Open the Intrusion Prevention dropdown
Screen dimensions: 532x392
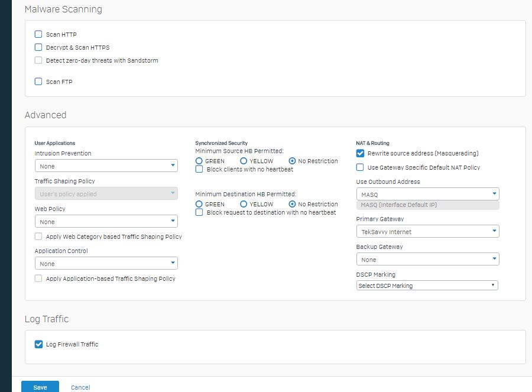click(x=106, y=166)
